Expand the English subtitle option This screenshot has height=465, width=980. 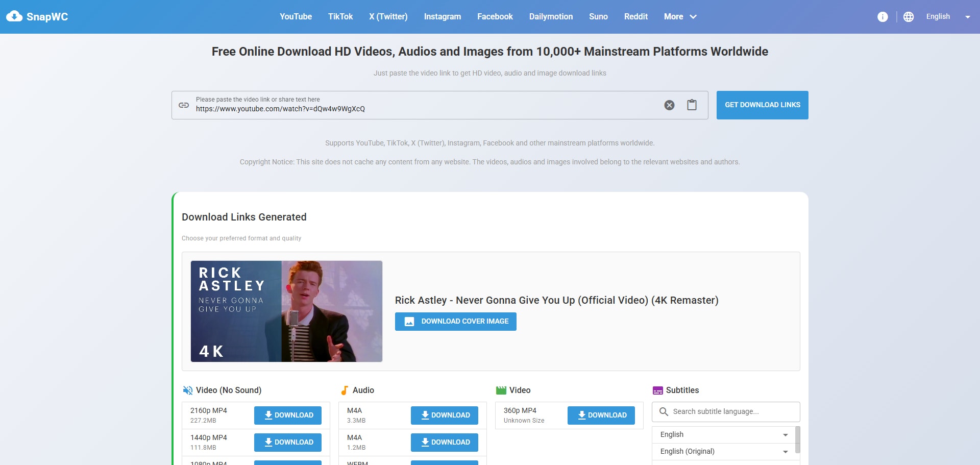[724, 434]
